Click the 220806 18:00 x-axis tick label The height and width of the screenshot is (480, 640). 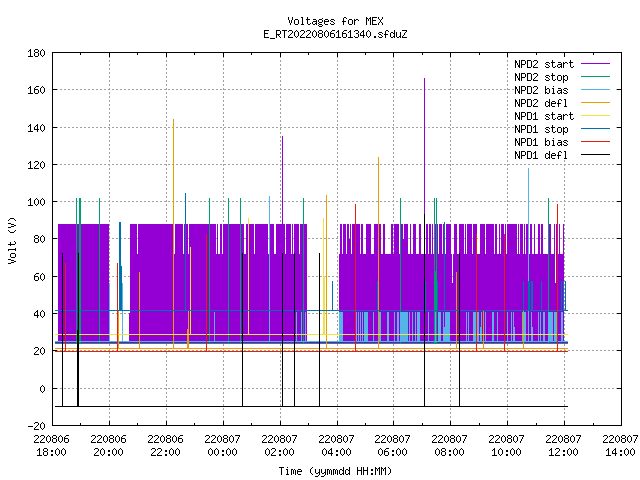pos(51,446)
